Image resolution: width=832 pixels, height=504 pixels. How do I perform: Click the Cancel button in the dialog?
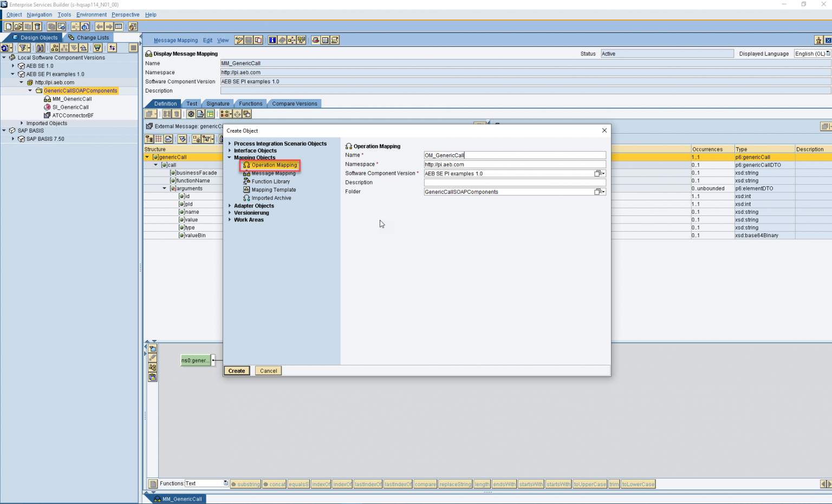268,371
